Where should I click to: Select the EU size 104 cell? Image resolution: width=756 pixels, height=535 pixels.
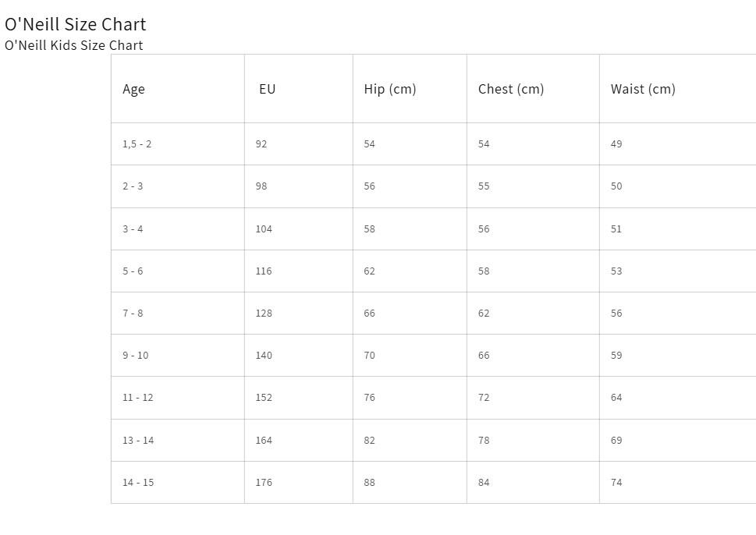[299, 229]
